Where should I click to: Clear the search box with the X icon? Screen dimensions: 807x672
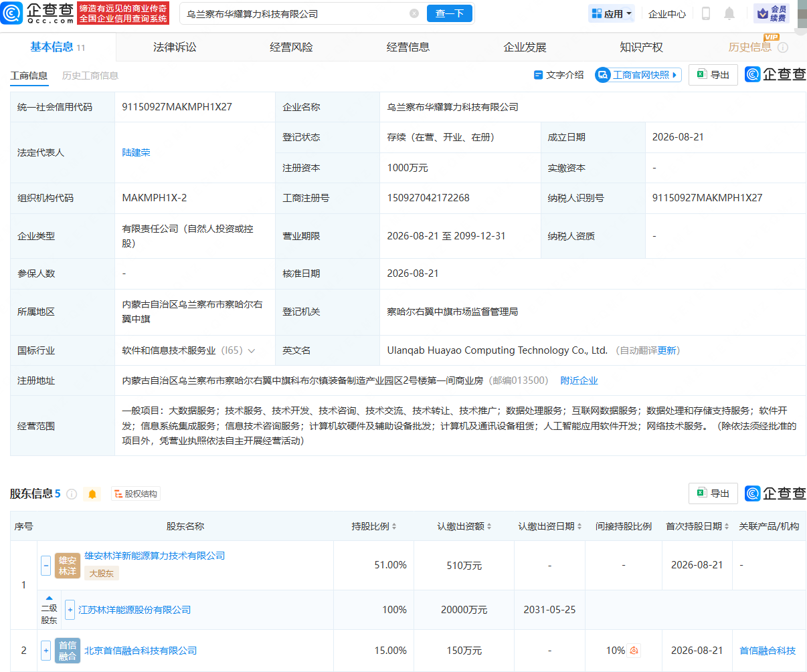[x=414, y=13]
